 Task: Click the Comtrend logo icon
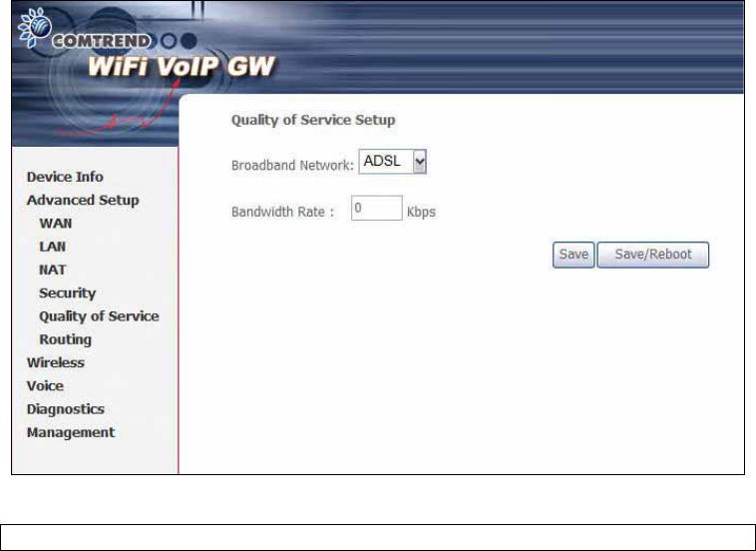pyautogui.click(x=34, y=27)
